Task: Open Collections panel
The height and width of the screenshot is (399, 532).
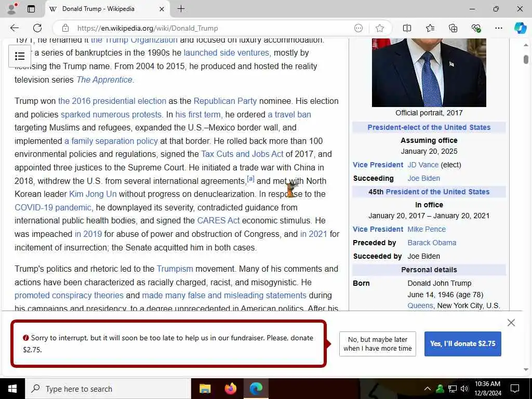Action: [453, 28]
